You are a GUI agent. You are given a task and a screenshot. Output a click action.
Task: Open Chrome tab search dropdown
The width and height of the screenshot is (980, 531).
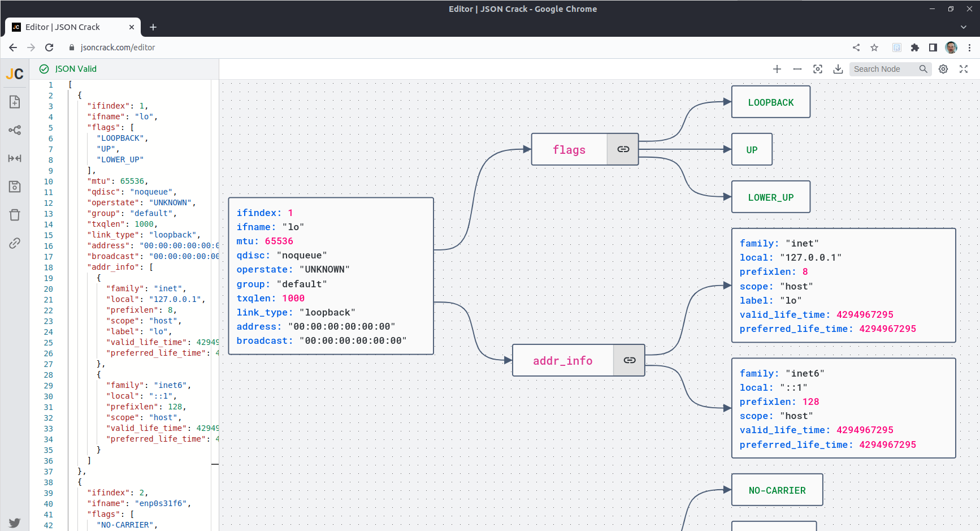(x=964, y=27)
